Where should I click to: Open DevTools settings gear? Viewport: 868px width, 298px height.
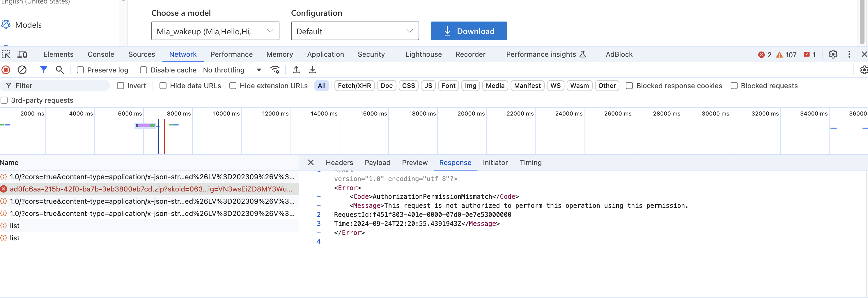(x=833, y=54)
